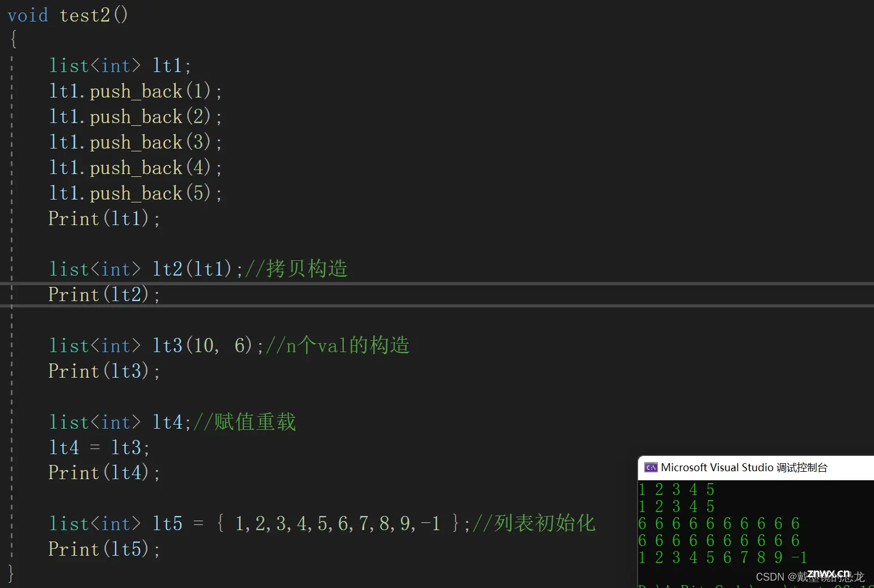
Task: Click the console window icon beside Microsoft Visual Studio
Action: coord(651,468)
